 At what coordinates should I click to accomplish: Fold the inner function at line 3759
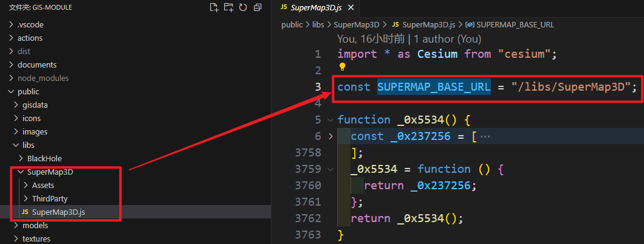pyautogui.click(x=331, y=169)
